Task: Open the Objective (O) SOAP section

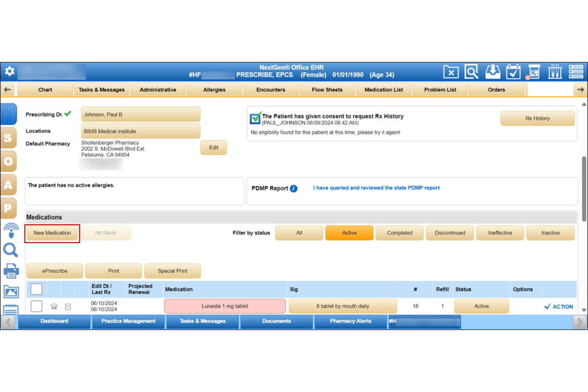Action: tap(8, 162)
